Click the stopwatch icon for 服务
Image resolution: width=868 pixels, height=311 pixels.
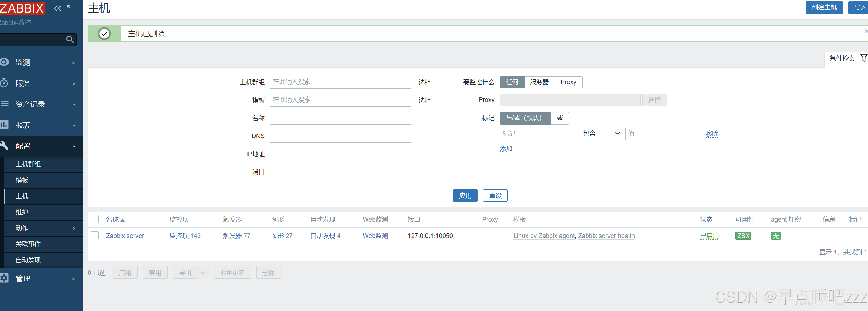pyautogui.click(x=4, y=83)
